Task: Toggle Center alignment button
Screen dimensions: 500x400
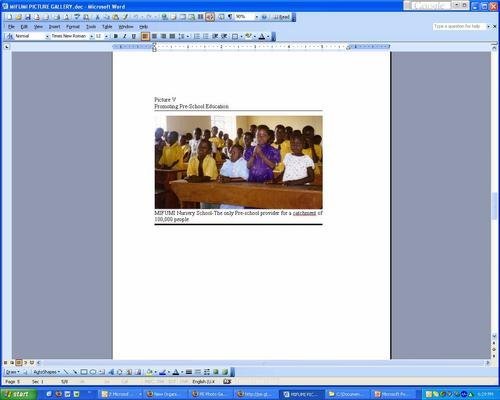Action: [x=154, y=36]
